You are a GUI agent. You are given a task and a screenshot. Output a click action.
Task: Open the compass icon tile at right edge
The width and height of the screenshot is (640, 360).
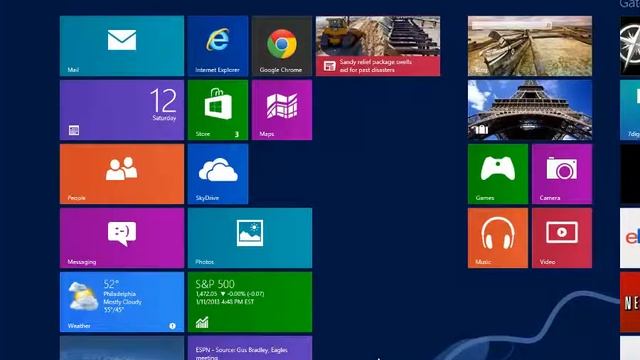click(x=630, y=46)
